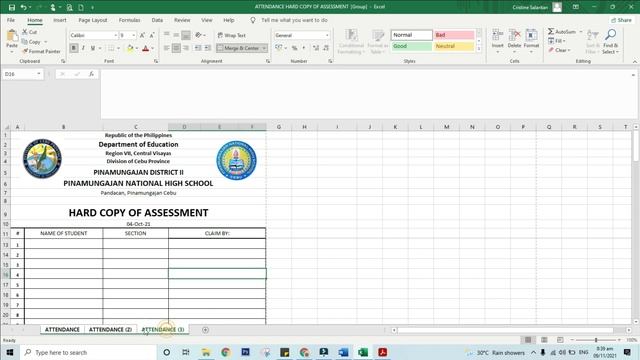
Task: Toggle Bold formatting
Action: [73, 48]
